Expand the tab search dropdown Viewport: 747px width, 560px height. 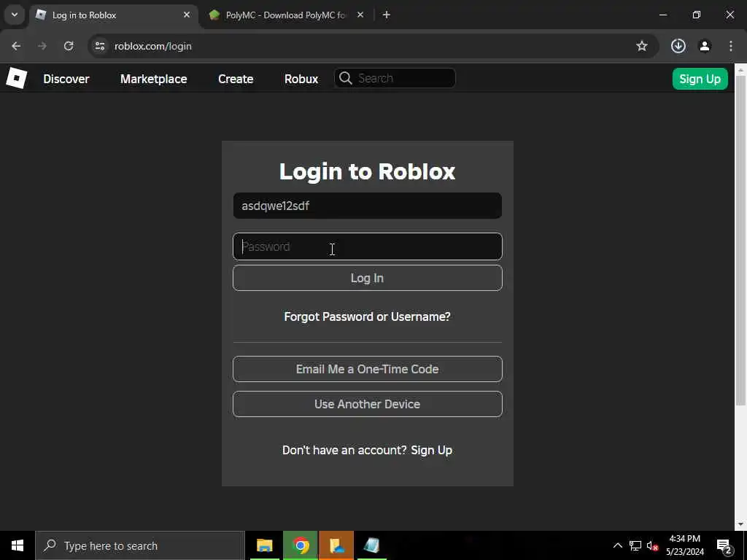point(15,15)
